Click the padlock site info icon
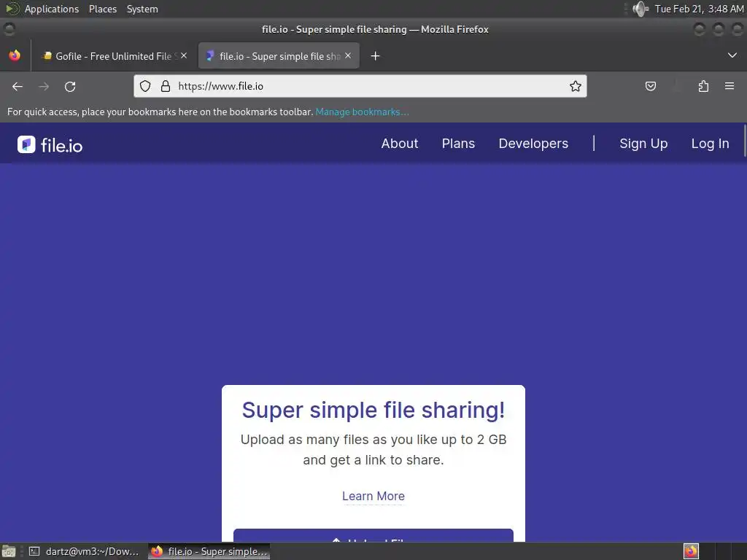 point(166,86)
